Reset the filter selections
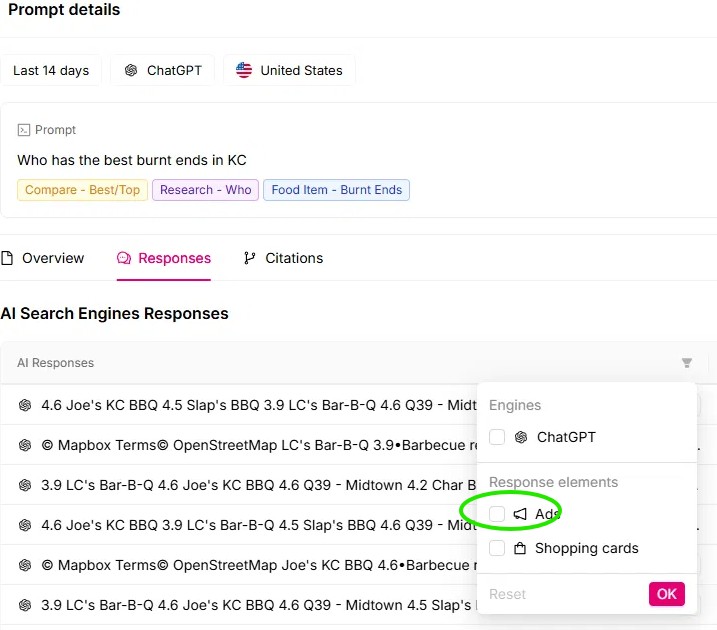Viewport: 717px width, 630px height. 507,594
